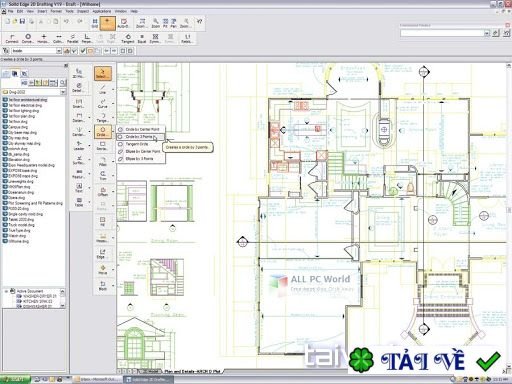Collapse the Active Document tree node
The image size is (512, 384).
tap(6, 291)
